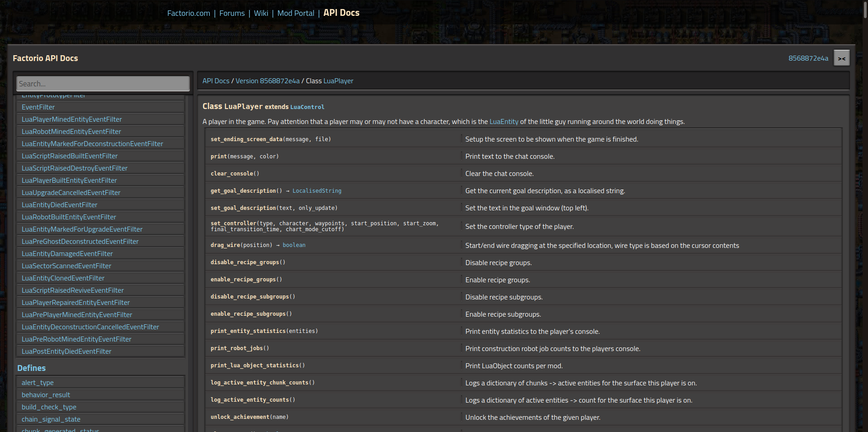This screenshot has height=432, width=868.
Task: Click the collapse width toggle button
Action: 841,58
